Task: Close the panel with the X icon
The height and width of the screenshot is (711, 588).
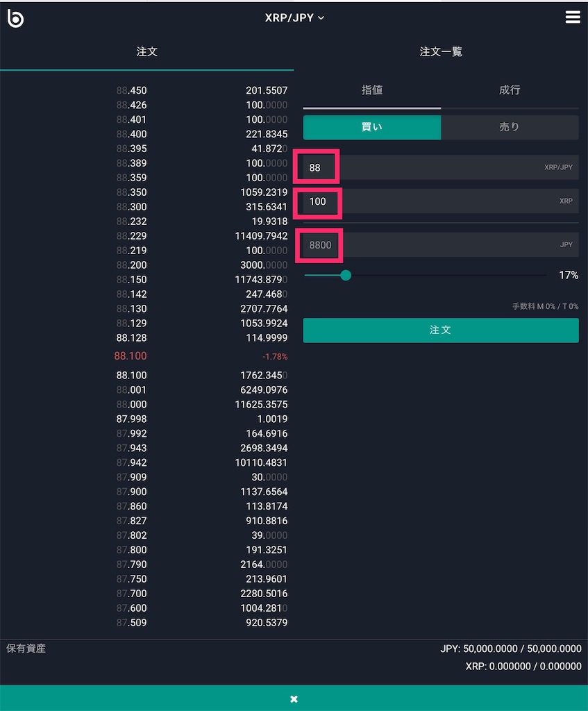Action: point(294,699)
